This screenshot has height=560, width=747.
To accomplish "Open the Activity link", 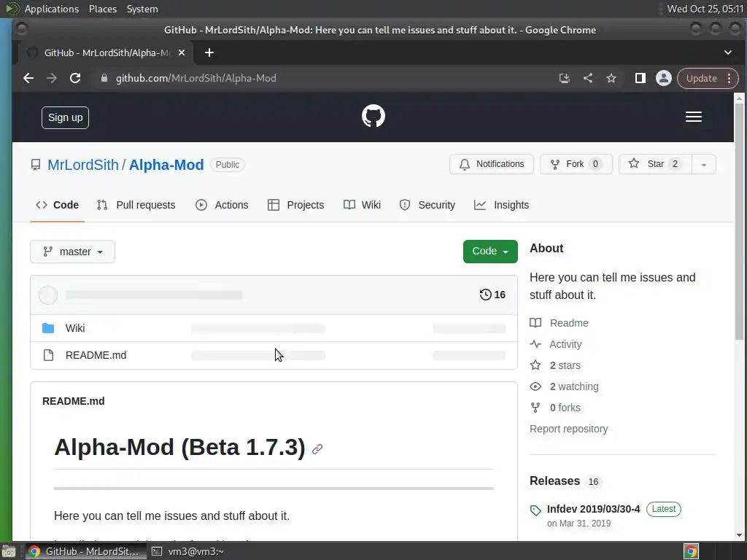I will 556,344.
